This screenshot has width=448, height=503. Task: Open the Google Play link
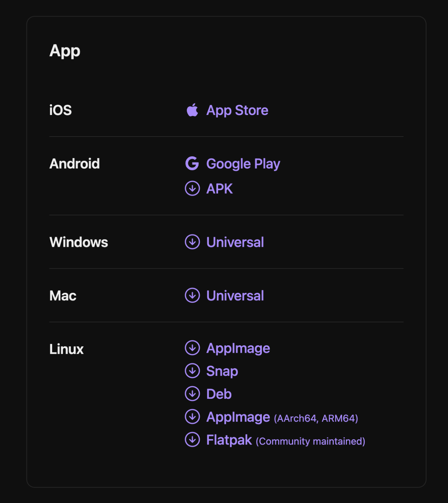click(x=243, y=164)
